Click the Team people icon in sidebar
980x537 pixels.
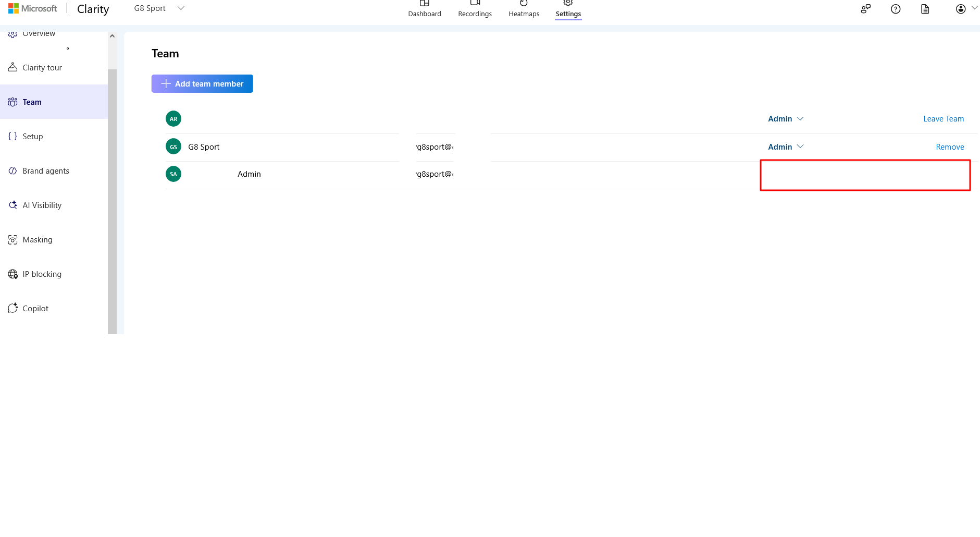pyautogui.click(x=13, y=102)
